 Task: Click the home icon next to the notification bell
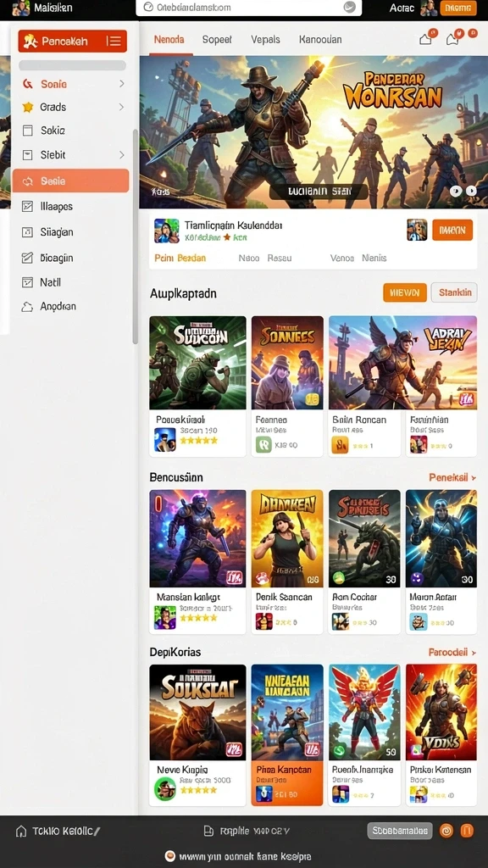(x=425, y=39)
